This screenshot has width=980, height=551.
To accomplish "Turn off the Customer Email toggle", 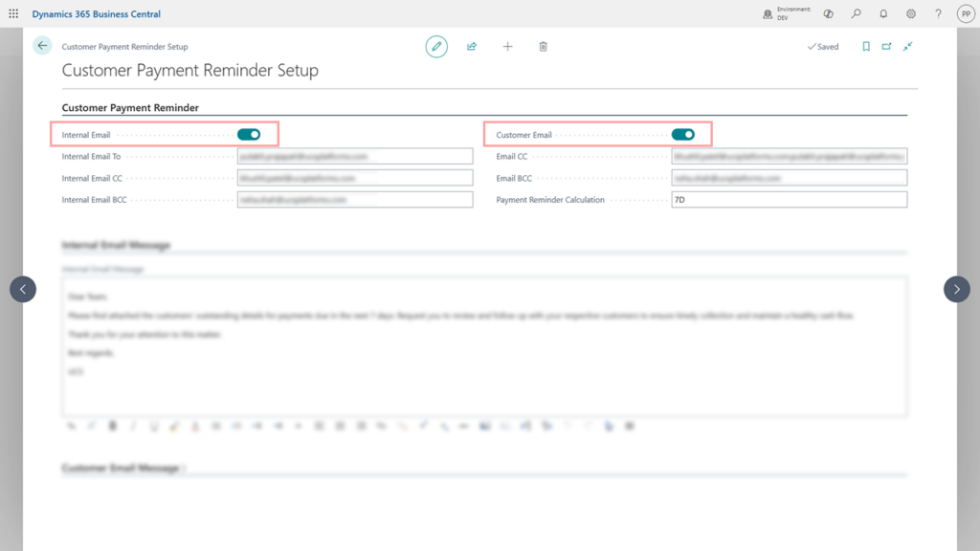I will pos(683,134).
